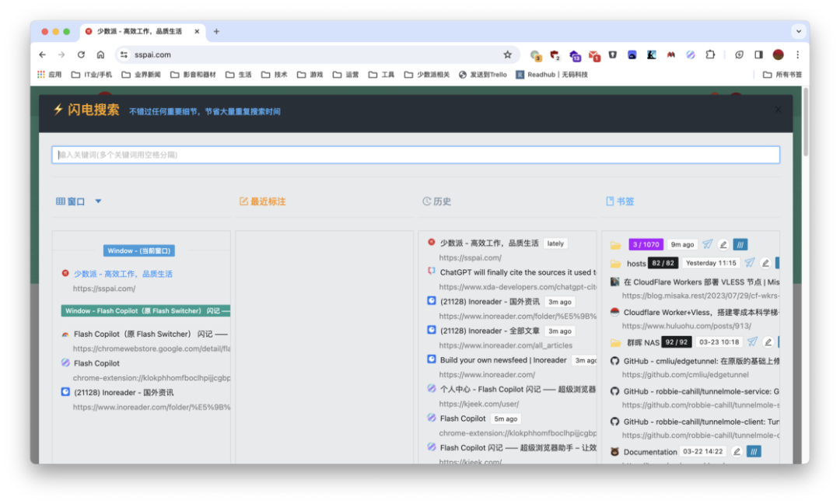Focus the 闪电搜索 keyword input field

coord(415,155)
